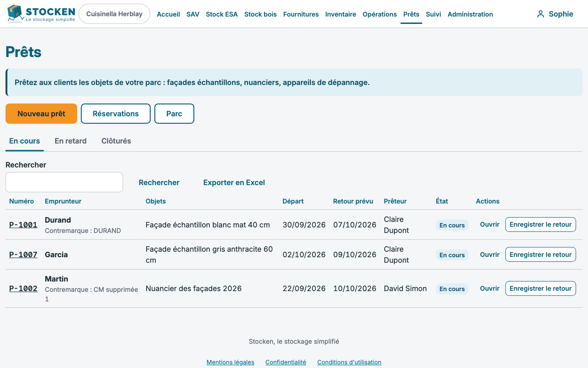
Task: Click the Nouveau prêt button
Action: pos(41,114)
